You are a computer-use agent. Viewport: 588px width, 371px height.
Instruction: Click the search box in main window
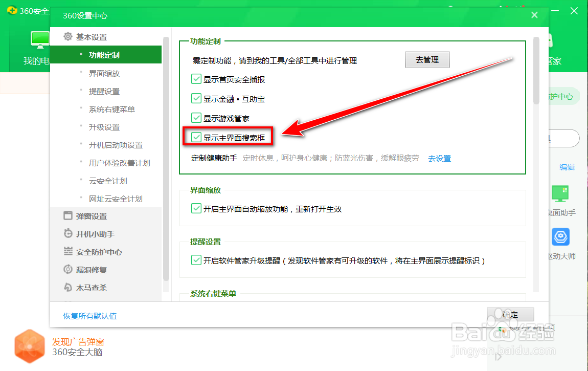click(x=564, y=139)
